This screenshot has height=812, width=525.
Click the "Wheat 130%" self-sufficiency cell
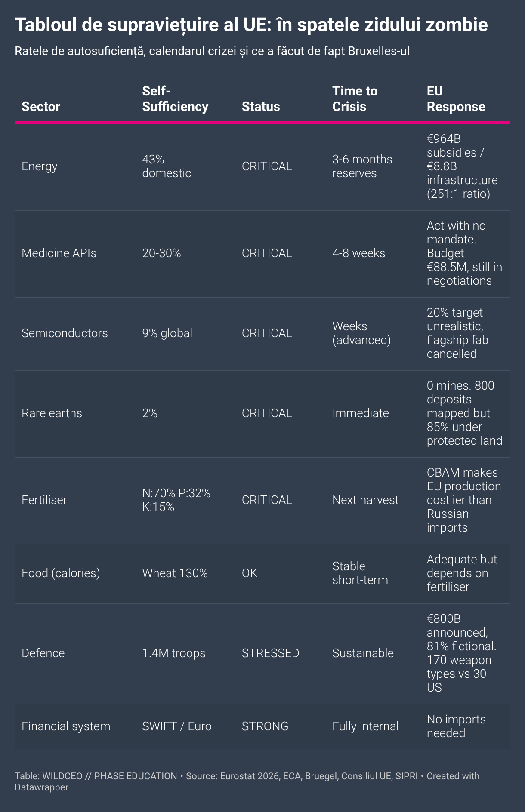[x=175, y=573]
